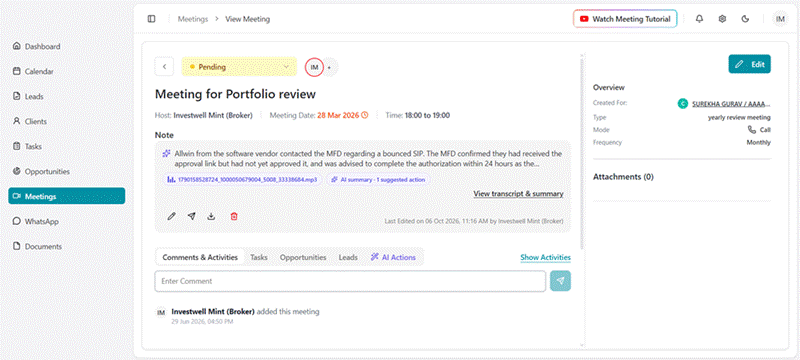Open the IM profile avatar in header

[780, 19]
